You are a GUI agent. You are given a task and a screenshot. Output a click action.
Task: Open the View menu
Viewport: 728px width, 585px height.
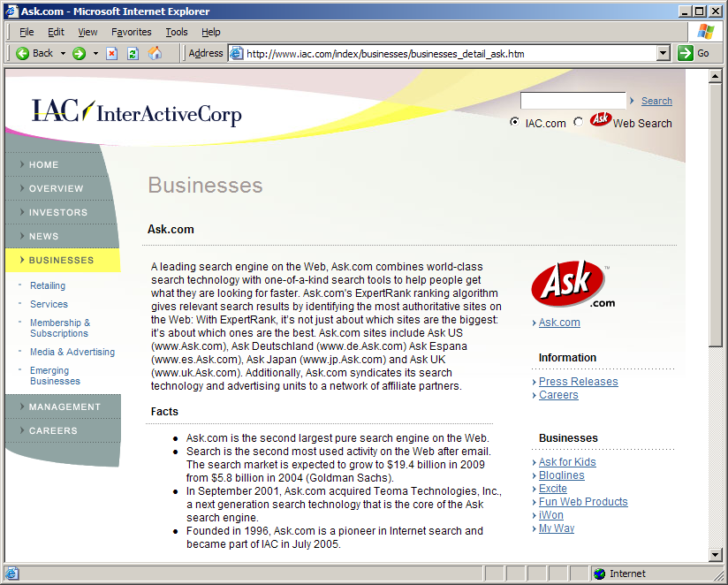click(x=87, y=32)
